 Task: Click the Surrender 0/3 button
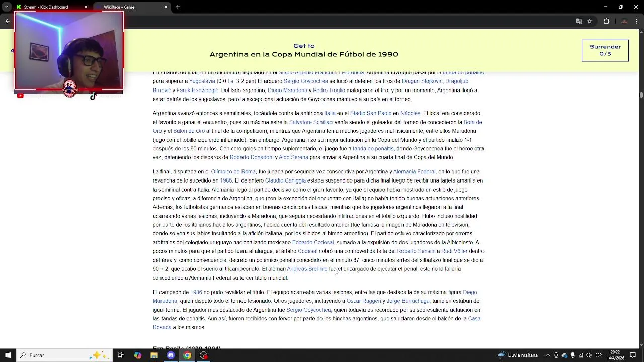point(605,50)
